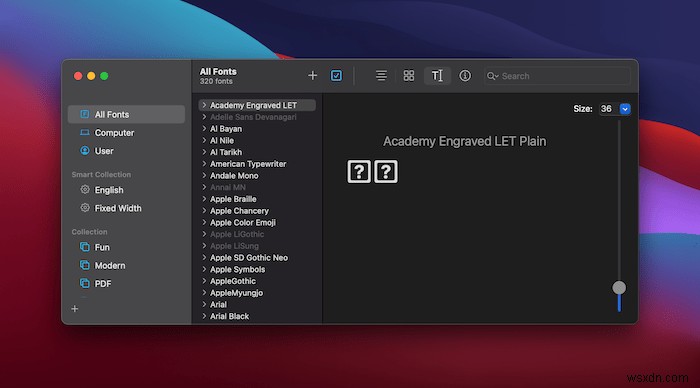
Task: Click the gear icon beside Fixed Width
Action: point(84,208)
